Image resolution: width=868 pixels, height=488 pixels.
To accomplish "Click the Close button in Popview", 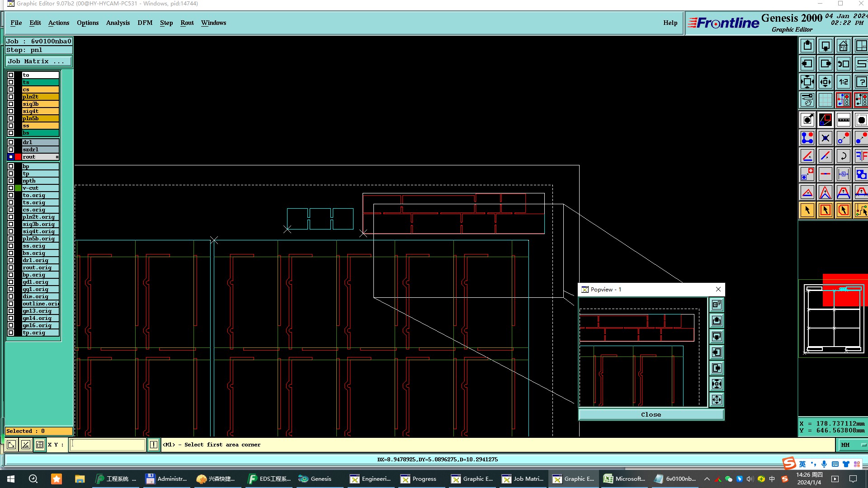I will click(x=651, y=414).
